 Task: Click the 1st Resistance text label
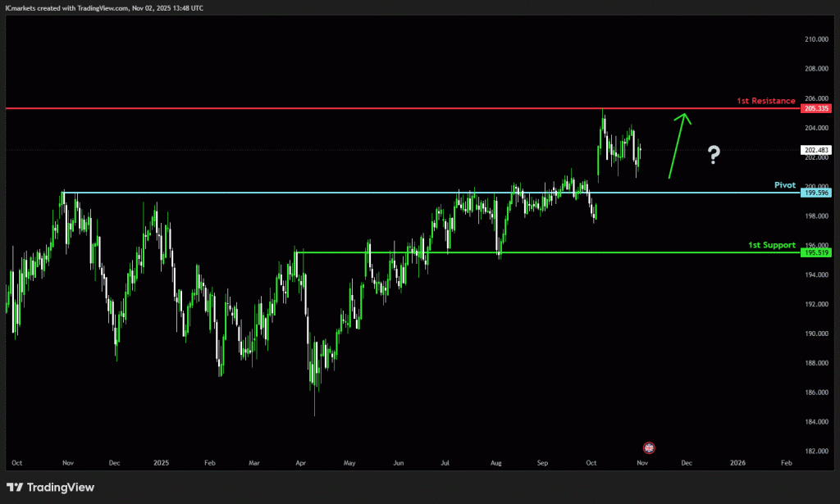[765, 101]
